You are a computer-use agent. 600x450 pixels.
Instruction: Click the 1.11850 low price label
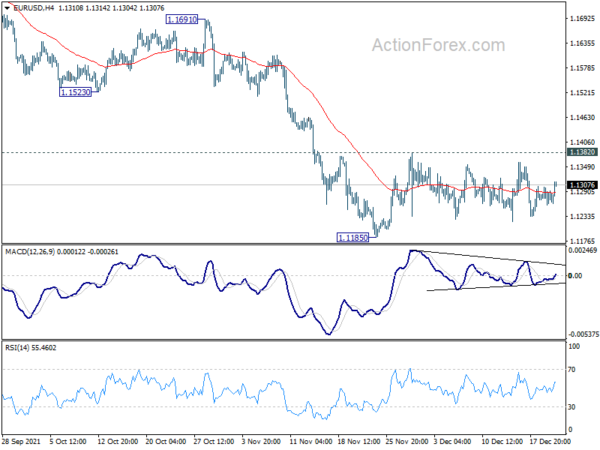[352, 238]
